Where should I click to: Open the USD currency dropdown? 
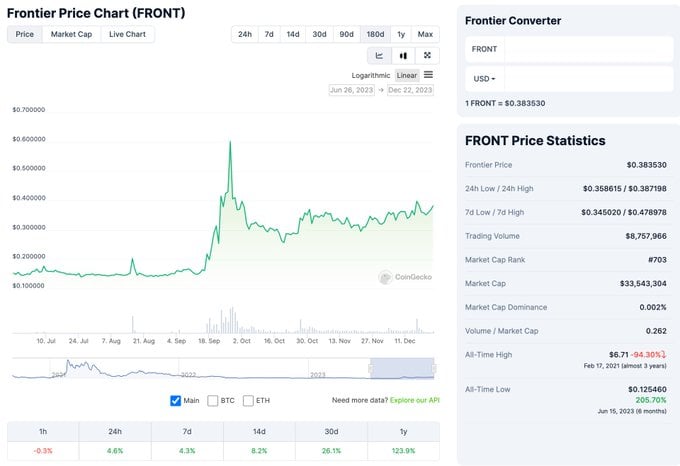click(x=485, y=78)
